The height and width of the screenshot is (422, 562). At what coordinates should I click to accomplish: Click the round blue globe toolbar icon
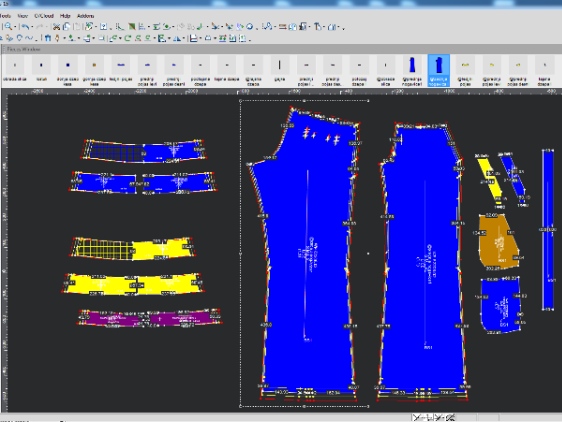point(249,27)
